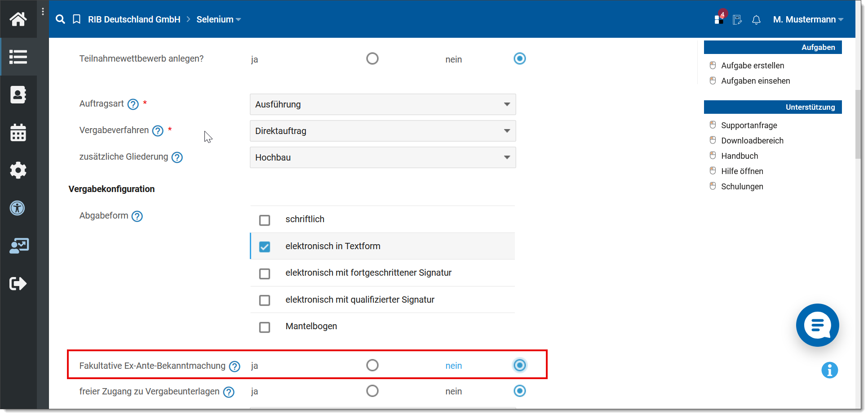Screen dimensions: 868x416
Task: Check the schriftlich checkbox
Action: pyautogui.click(x=265, y=220)
